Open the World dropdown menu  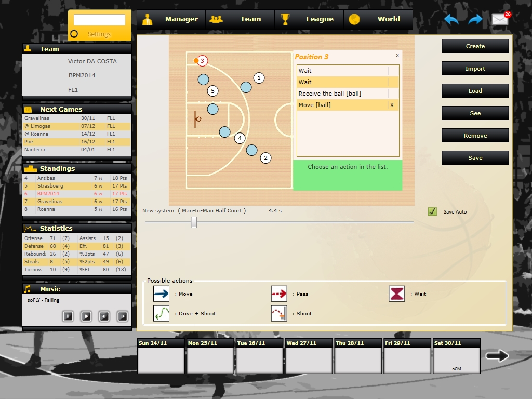(388, 19)
